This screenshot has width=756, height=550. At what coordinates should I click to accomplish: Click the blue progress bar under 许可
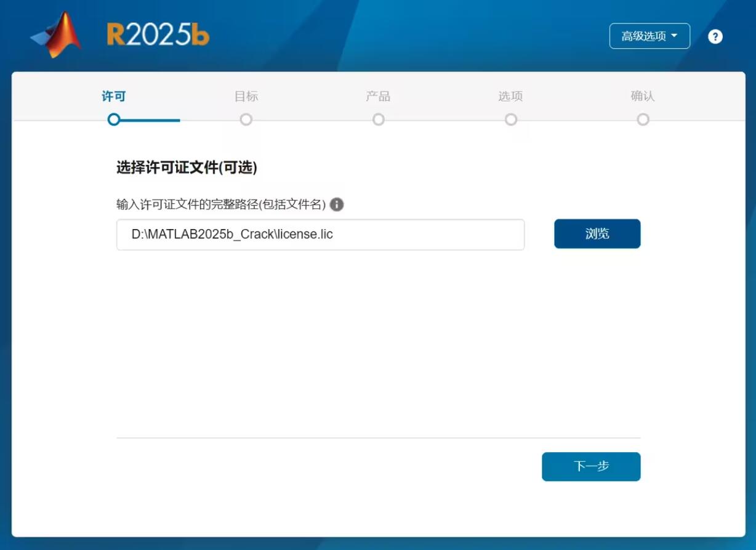tap(151, 120)
